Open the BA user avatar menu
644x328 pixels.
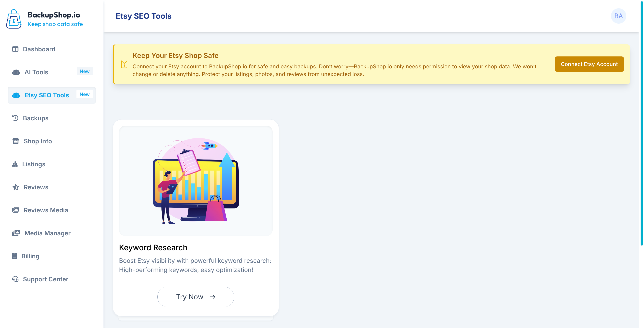coord(618,16)
